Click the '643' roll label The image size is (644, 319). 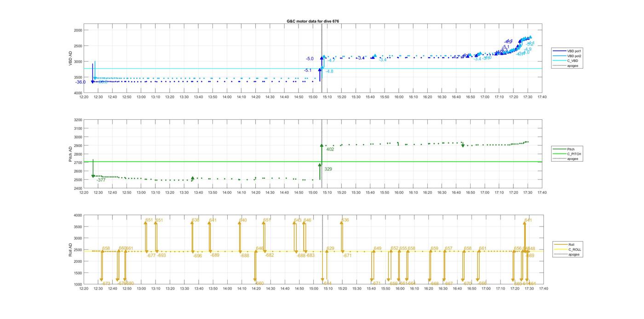298,220
